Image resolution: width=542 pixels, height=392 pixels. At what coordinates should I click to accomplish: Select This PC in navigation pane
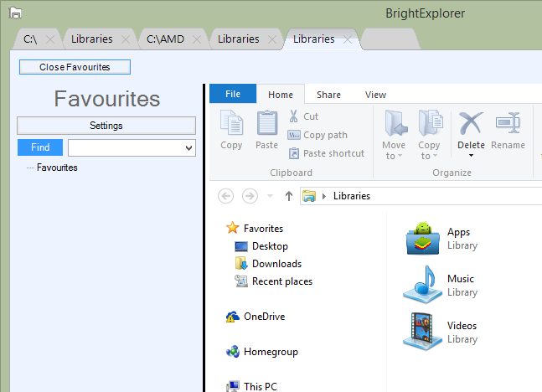point(251,386)
